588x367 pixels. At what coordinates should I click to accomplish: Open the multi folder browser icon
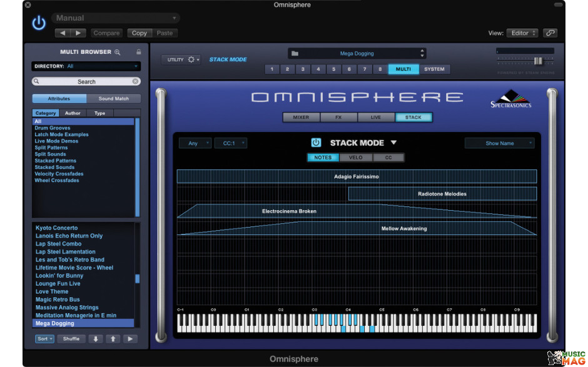[x=295, y=53]
